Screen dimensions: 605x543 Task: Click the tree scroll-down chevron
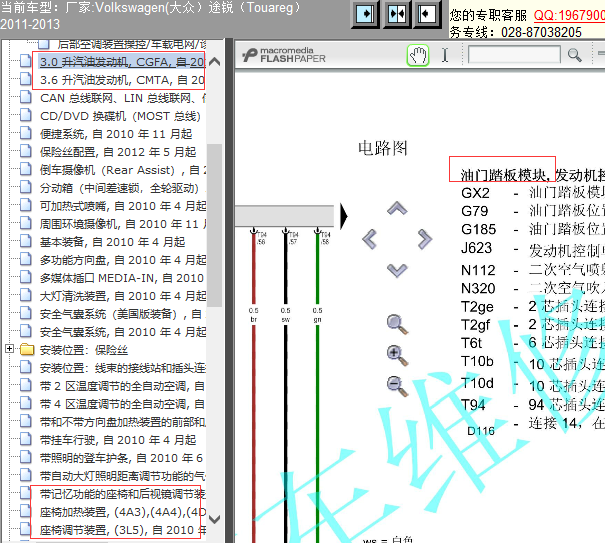click(215, 519)
